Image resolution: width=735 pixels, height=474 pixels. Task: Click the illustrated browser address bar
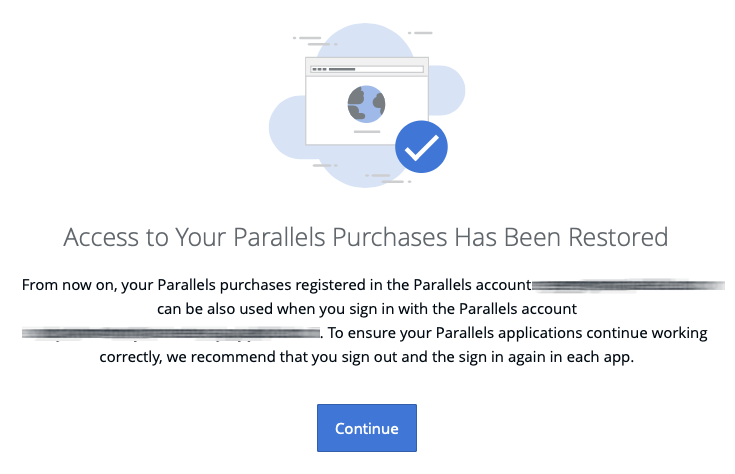pos(367,69)
